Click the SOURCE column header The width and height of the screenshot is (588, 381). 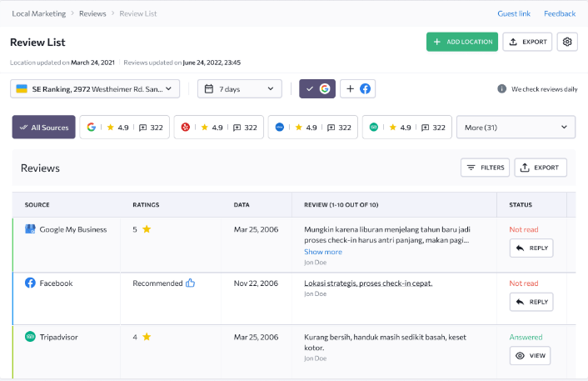(37, 204)
